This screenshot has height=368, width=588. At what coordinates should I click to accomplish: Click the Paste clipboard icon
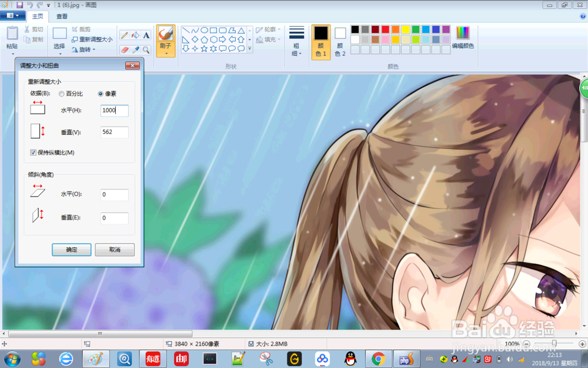click(12, 33)
